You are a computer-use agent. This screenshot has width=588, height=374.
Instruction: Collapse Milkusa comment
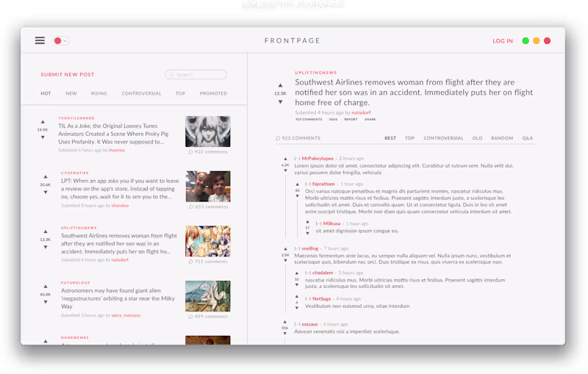click(319, 223)
